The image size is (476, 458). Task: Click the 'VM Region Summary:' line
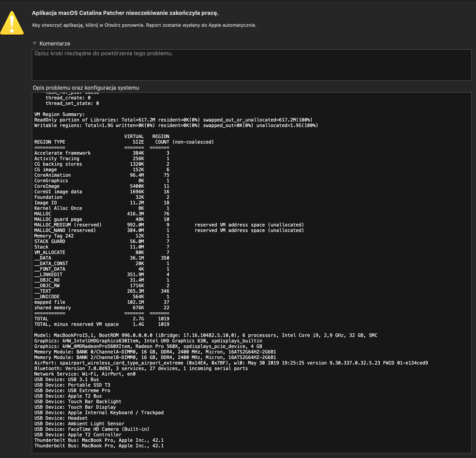tap(59, 114)
